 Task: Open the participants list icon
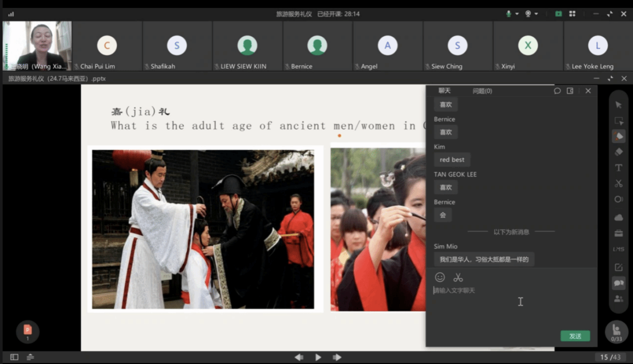coord(618,298)
